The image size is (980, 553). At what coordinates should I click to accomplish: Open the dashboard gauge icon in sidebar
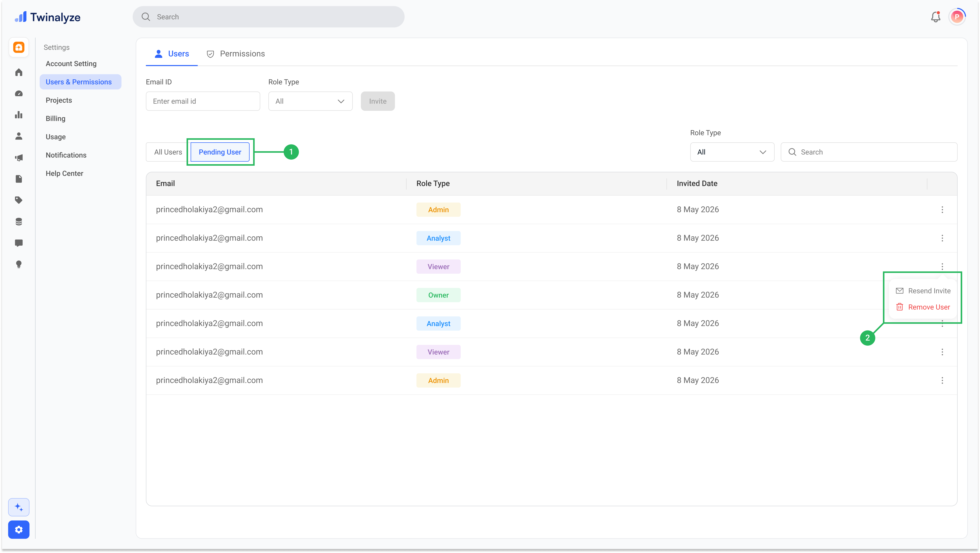[19, 94]
